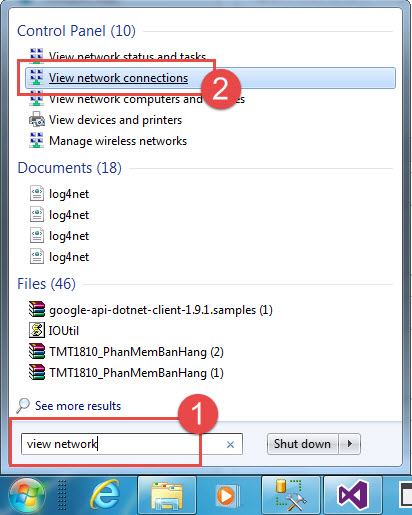412x515 pixels.
Task: Select Manage wireless networks entry
Action: point(118,141)
